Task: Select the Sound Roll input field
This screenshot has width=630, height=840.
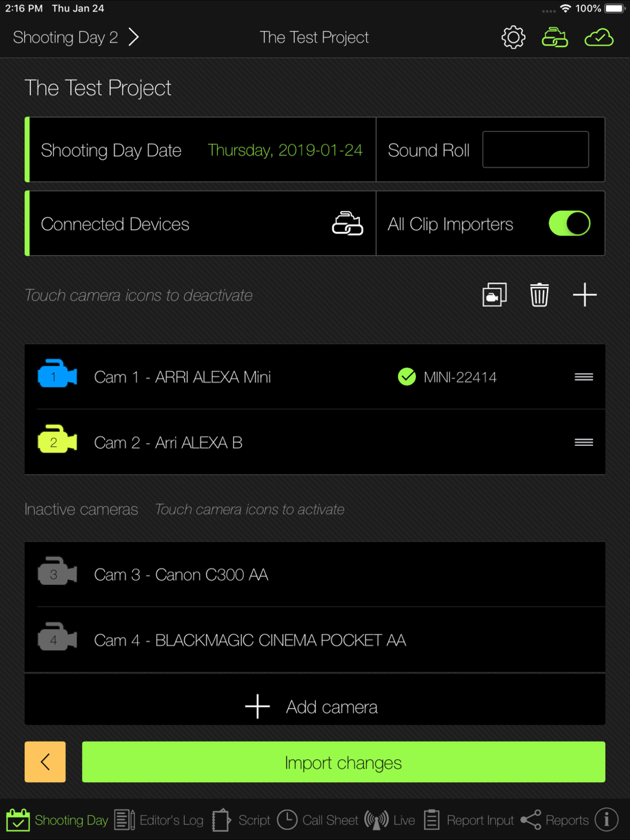Action: (x=535, y=149)
